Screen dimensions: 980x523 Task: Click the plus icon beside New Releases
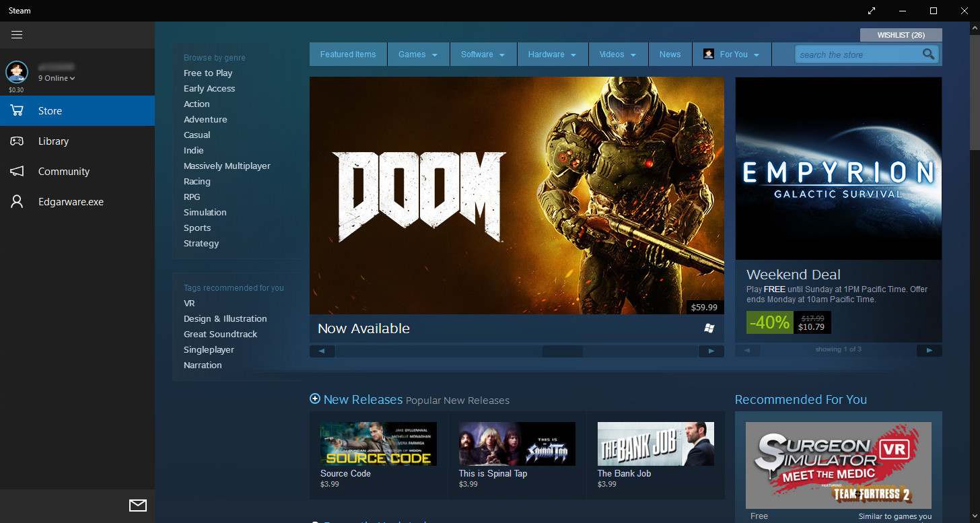[x=314, y=399]
